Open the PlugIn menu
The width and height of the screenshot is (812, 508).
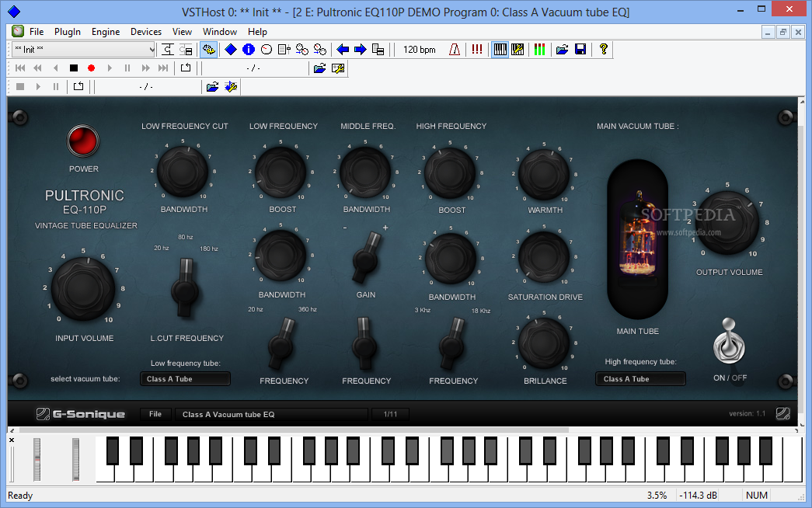[68, 32]
